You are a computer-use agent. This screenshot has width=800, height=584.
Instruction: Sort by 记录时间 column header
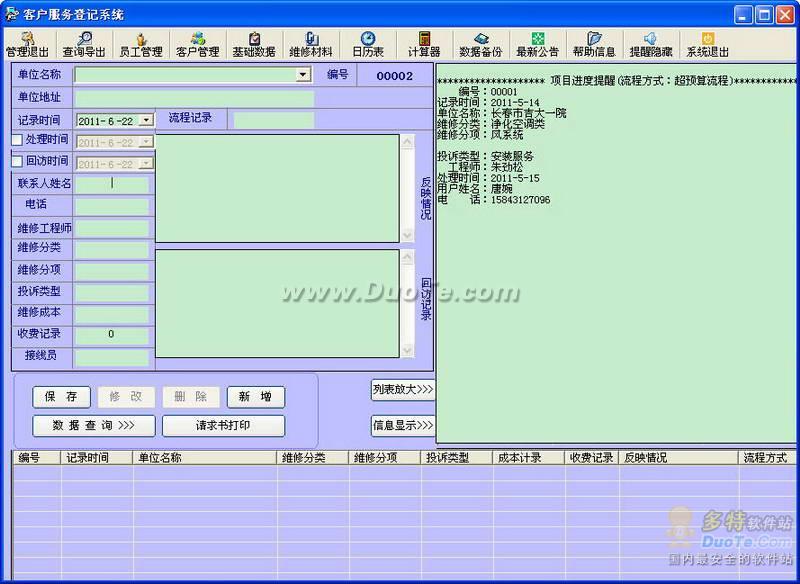(x=97, y=458)
